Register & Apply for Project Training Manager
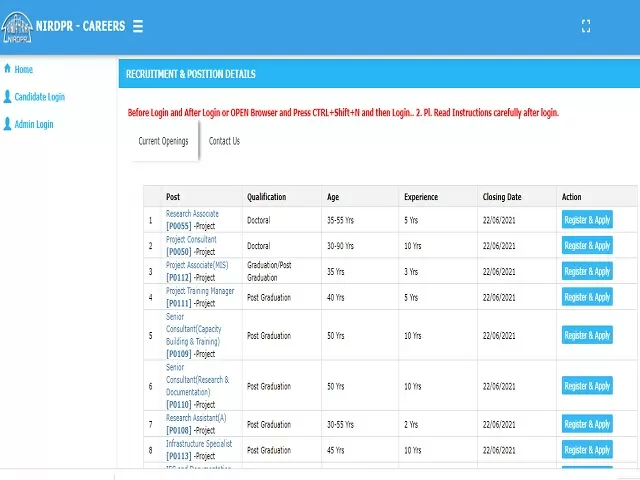The image size is (640, 480). pos(587,298)
